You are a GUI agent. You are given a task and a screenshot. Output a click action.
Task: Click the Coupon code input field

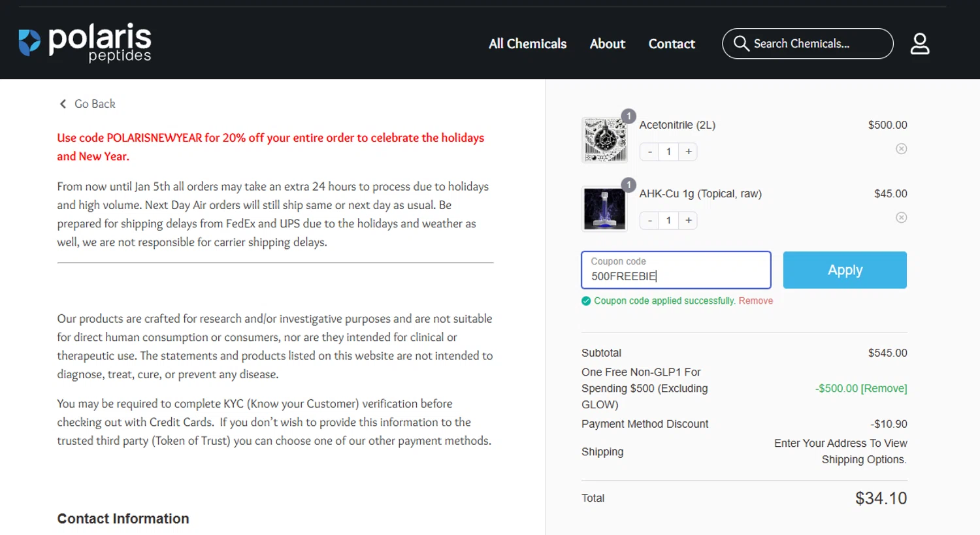pyautogui.click(x=676, y=270)
